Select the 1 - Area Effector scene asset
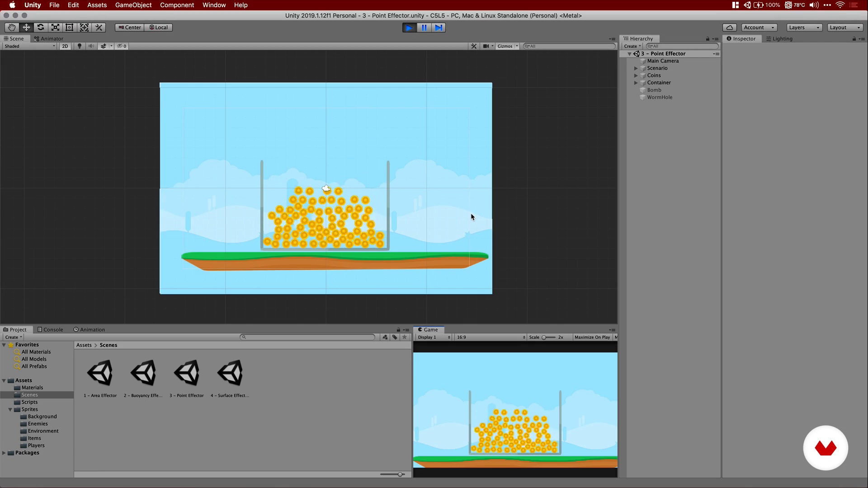This screenshot has height=488, width=868. pos(100,379)
